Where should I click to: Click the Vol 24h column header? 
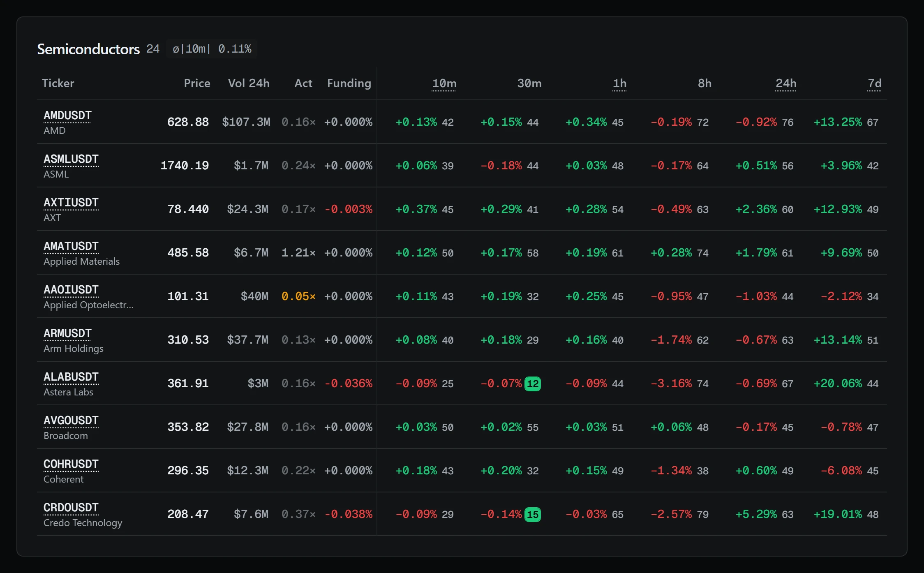coord(249,83)
